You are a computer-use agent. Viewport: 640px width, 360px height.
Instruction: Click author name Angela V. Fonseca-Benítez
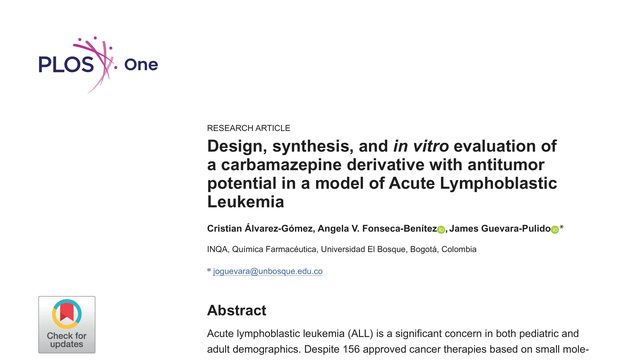tap(378, 229)
